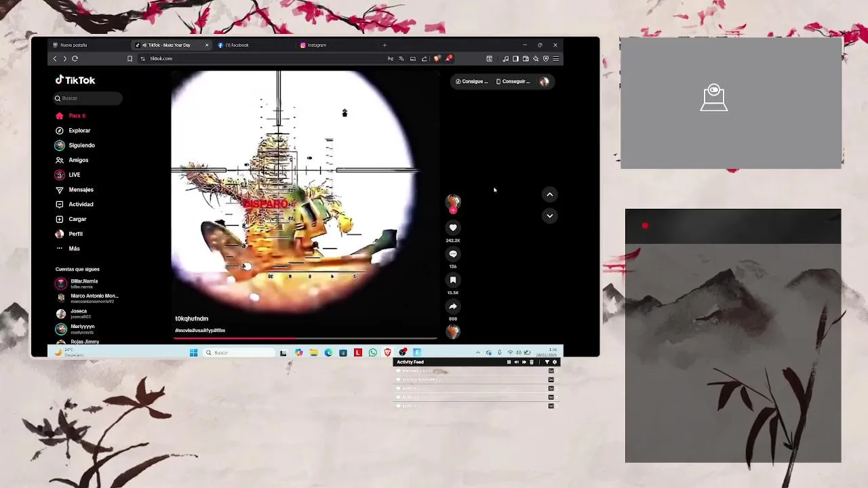
Task: Open a new browser tab with plus
Action: 384,45
